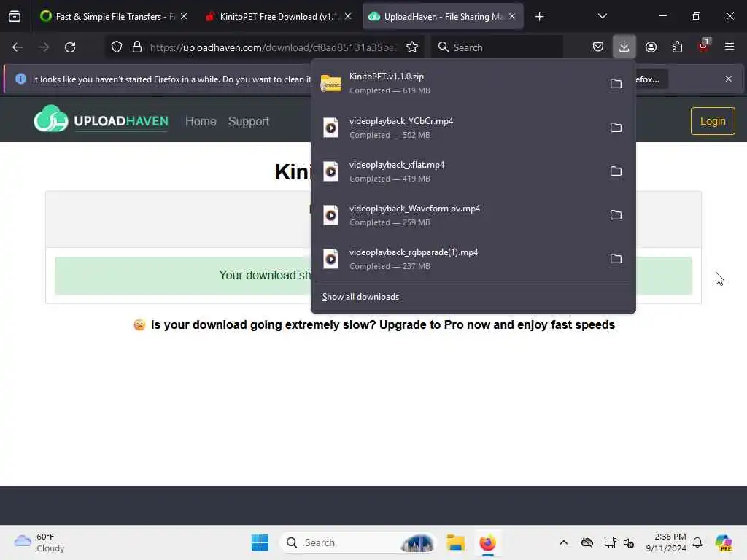
Task: Click the taskbar Search box
Action: click(x=357, y=542)
